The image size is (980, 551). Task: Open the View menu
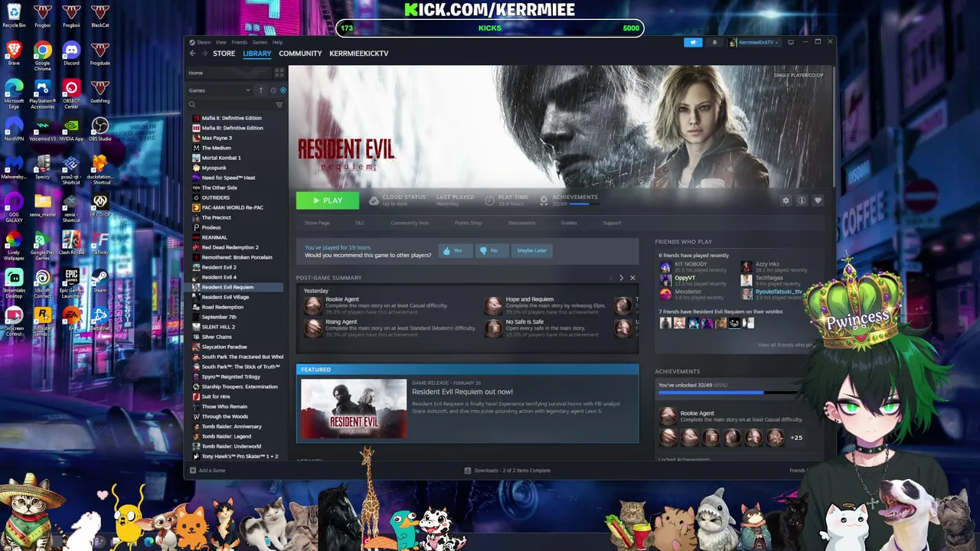(220, 42)
